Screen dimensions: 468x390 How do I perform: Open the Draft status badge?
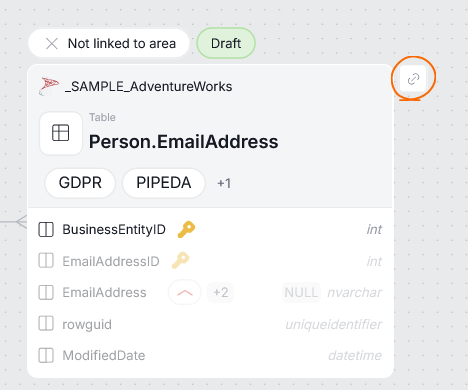(x=226, y=43)
